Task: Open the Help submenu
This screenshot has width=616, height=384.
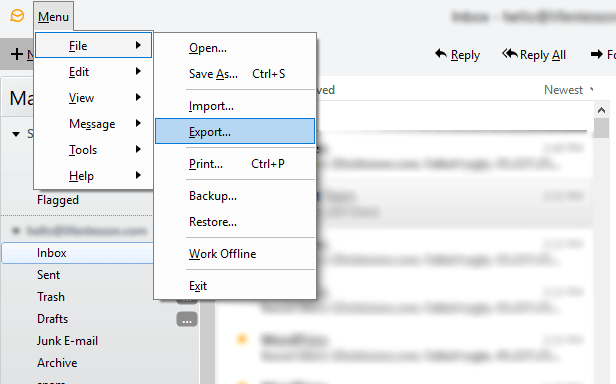Action: pos(94,175)
